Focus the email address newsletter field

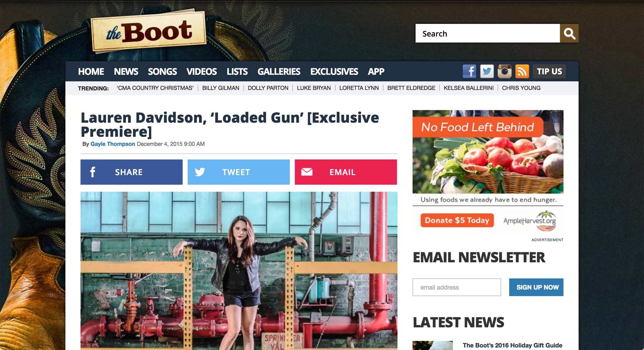[x=457, y=287]
